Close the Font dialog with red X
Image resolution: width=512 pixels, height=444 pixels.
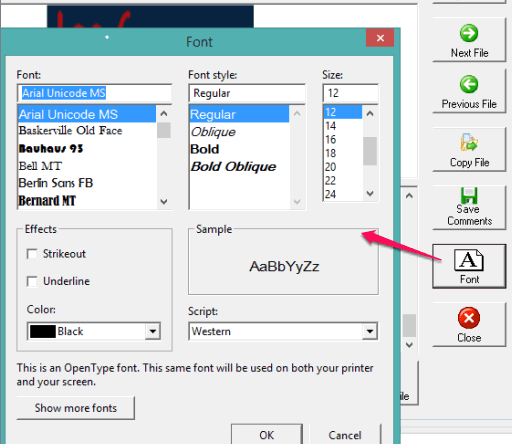[380, 38]
